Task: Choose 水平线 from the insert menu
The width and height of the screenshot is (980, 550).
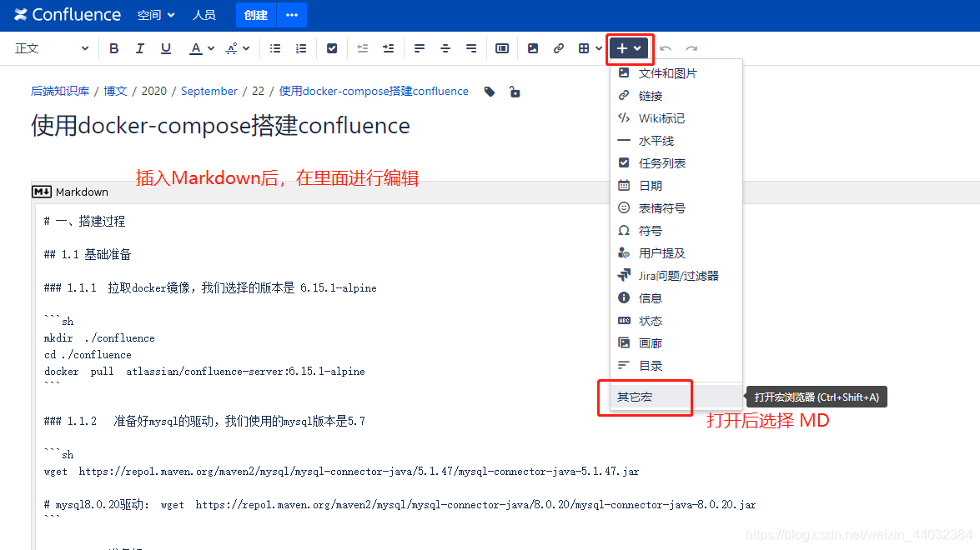Action: click(676, 141)
